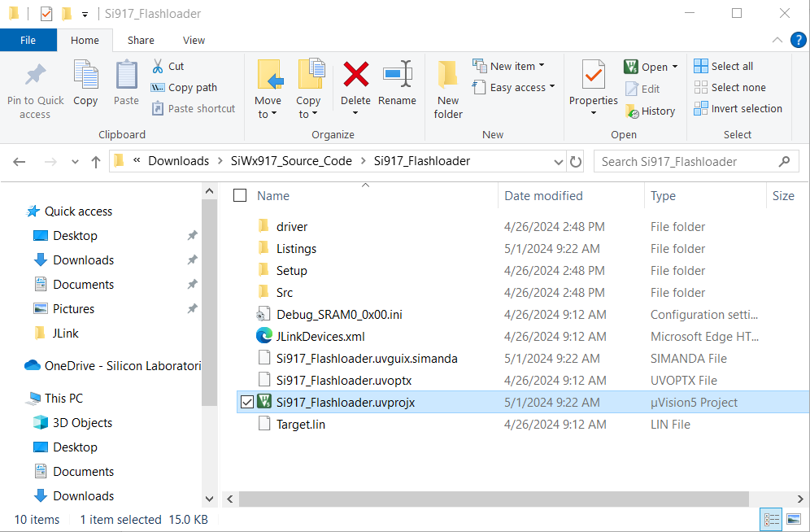Viewport: 810px width, 532px height.
Task: Open Help with blue question mark icon
Action: (x=798, y=40)
